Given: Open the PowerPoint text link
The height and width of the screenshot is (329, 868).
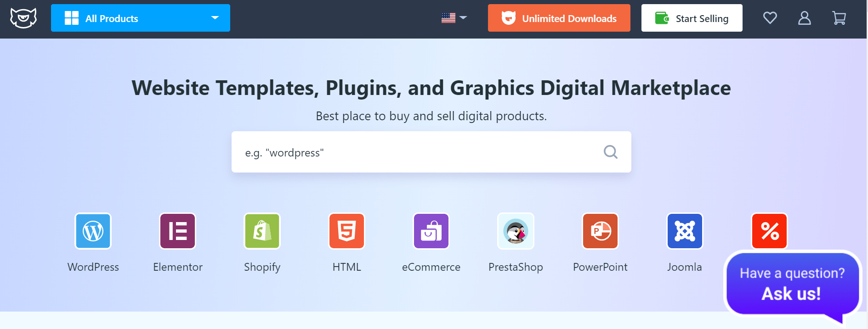Looking at the screenshot, I should click(600, 267).
